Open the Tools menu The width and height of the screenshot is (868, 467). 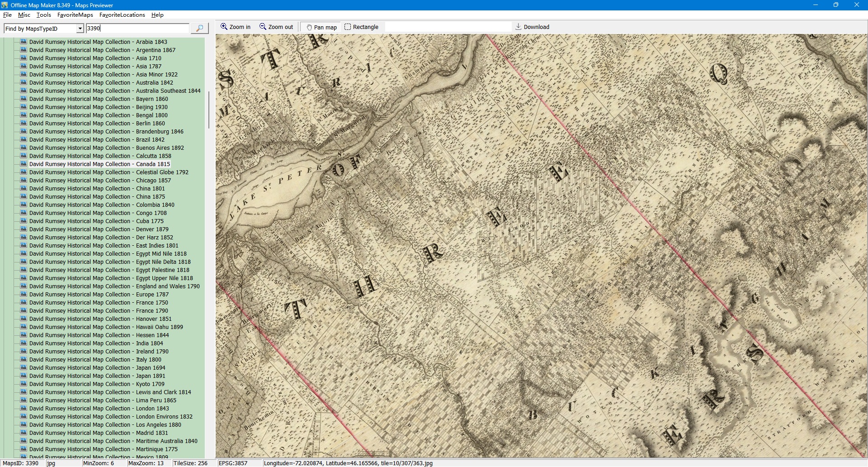pyautogui.click(x=43, y=15)
